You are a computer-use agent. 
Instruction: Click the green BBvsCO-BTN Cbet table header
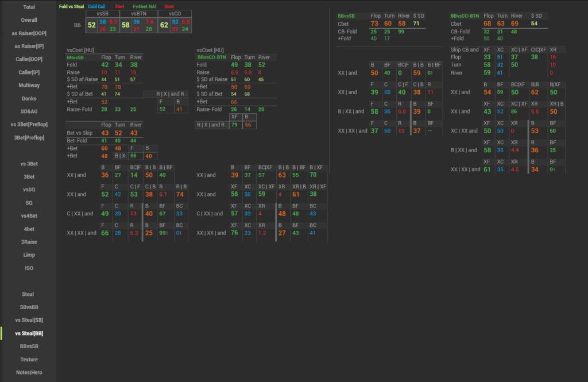465,16
